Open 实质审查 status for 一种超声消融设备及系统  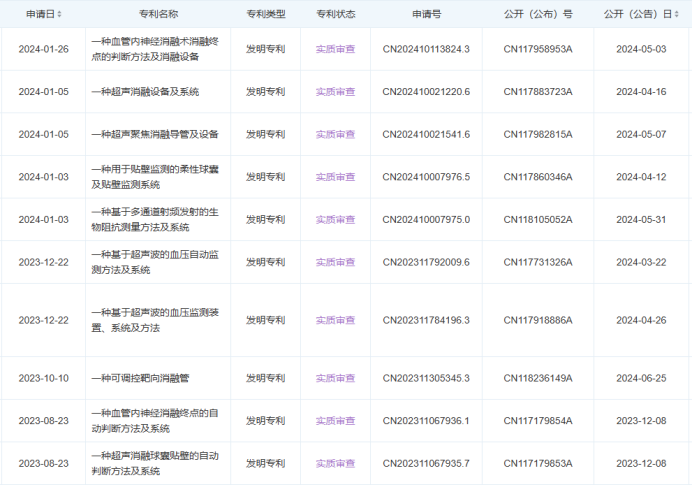click(x=335, y=92)
